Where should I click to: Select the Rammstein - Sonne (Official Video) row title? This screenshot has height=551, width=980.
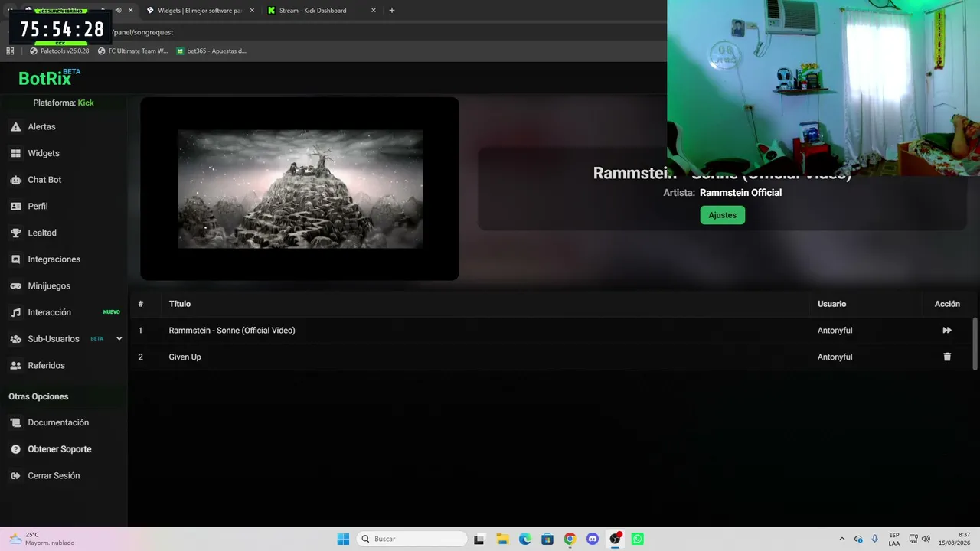(x=232, y=331)
